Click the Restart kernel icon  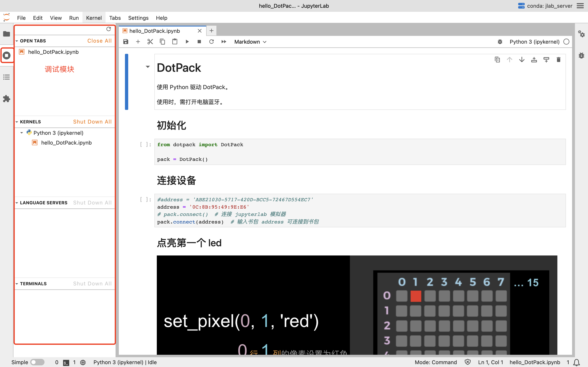[212, 41]
